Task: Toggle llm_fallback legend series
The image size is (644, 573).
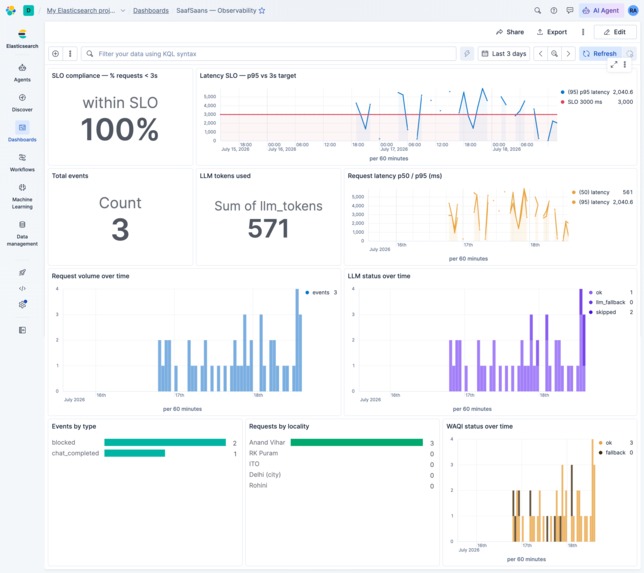Action: coord(610,302)
